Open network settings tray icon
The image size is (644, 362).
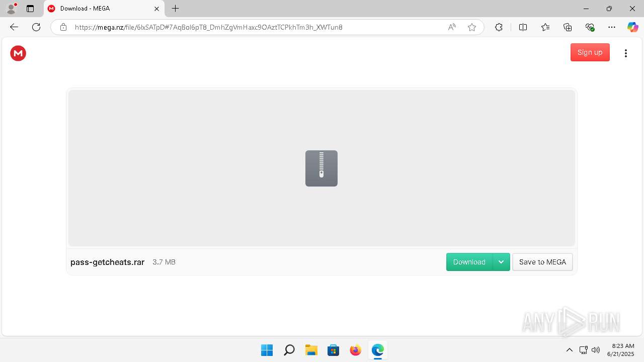pyautogui.click(x=584, y=350)
